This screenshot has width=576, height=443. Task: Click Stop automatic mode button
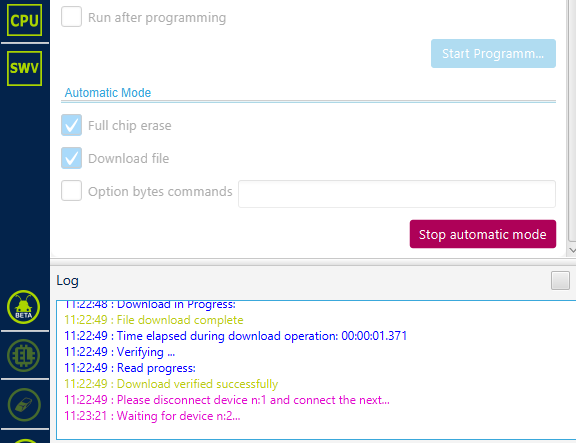[x=483, y=234]
